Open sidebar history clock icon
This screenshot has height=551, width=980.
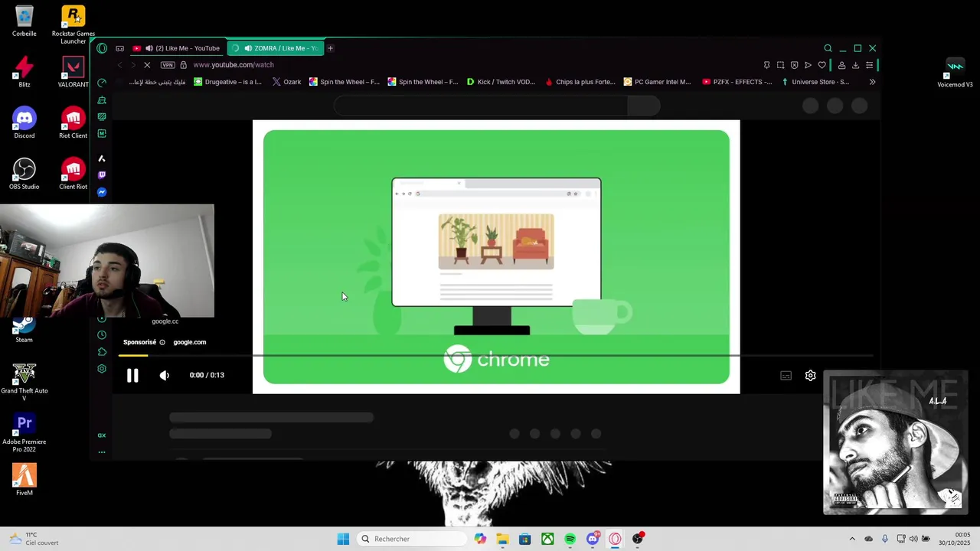pos(102,335)
